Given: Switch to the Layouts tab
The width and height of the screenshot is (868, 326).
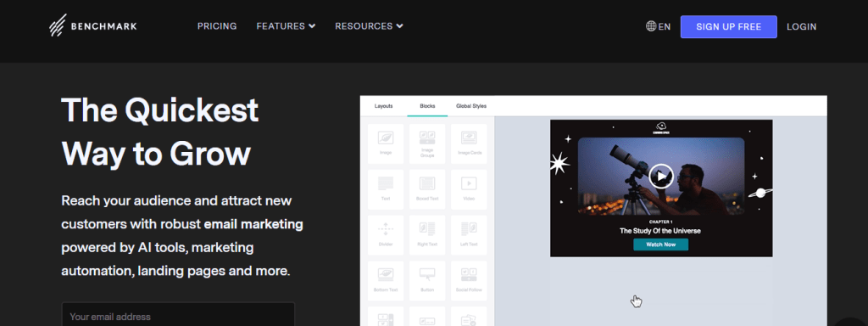Looking at the screenshot, I should 384,106.
